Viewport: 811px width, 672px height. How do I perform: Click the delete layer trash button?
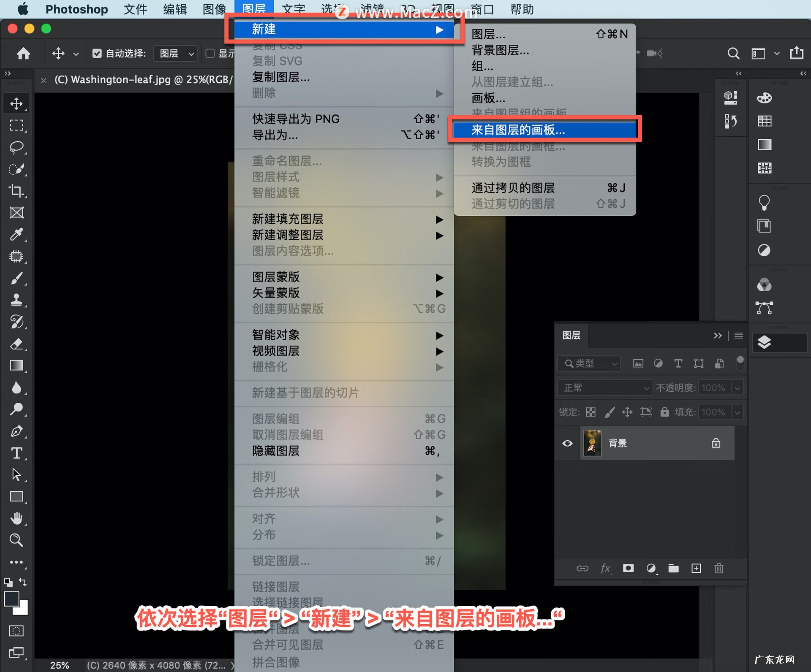click(719, 569)
